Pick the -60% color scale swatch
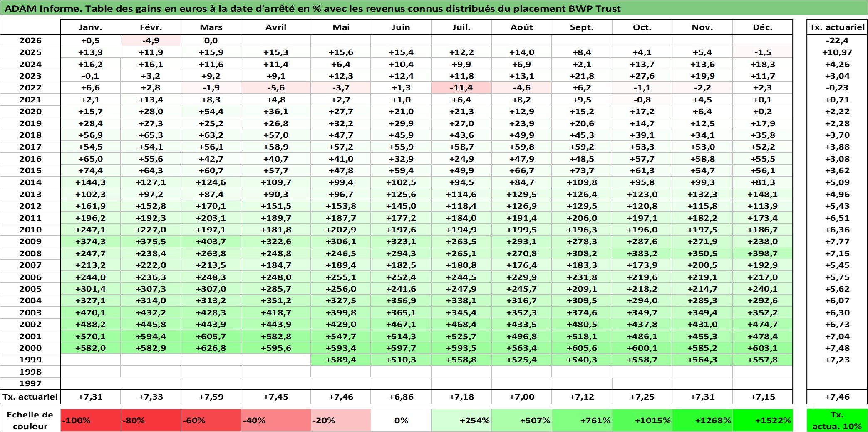868x432 pixels. pos(211,420)
